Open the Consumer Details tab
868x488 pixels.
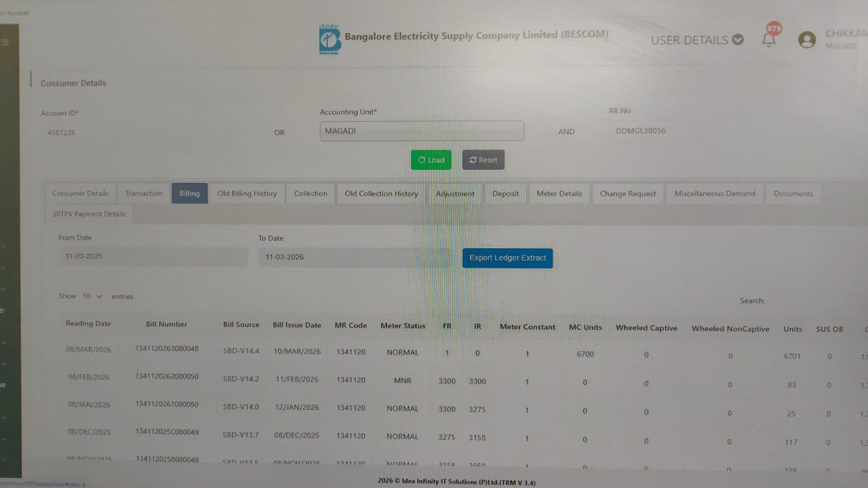(x=80, y=193)
